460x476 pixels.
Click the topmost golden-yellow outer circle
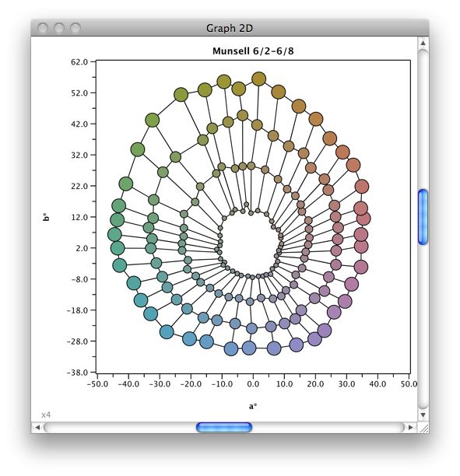tap(259, 79)
